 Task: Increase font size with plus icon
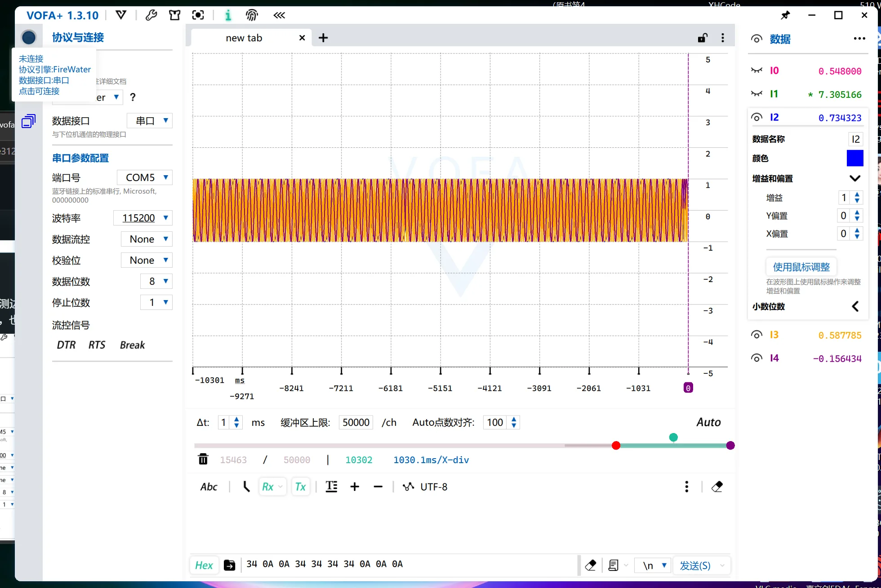click(355, 486)
